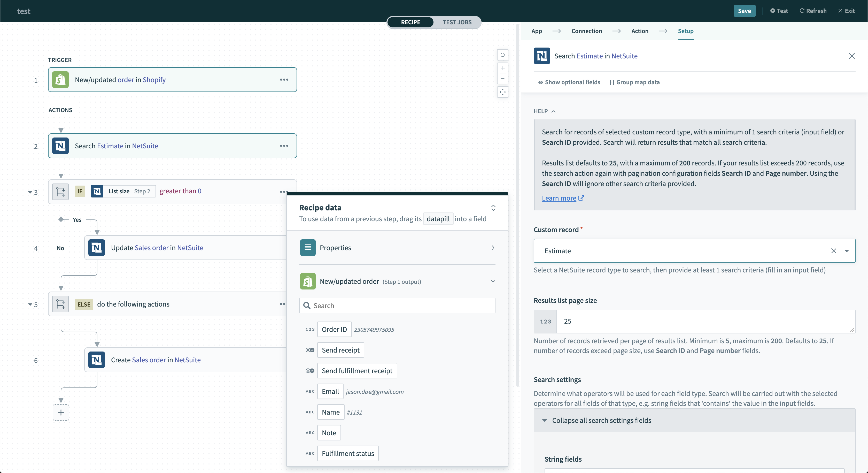Click the NetSuite update step icon
This screenshot has height=473, width=868.
pyautogui.click(x=96, y=248)
